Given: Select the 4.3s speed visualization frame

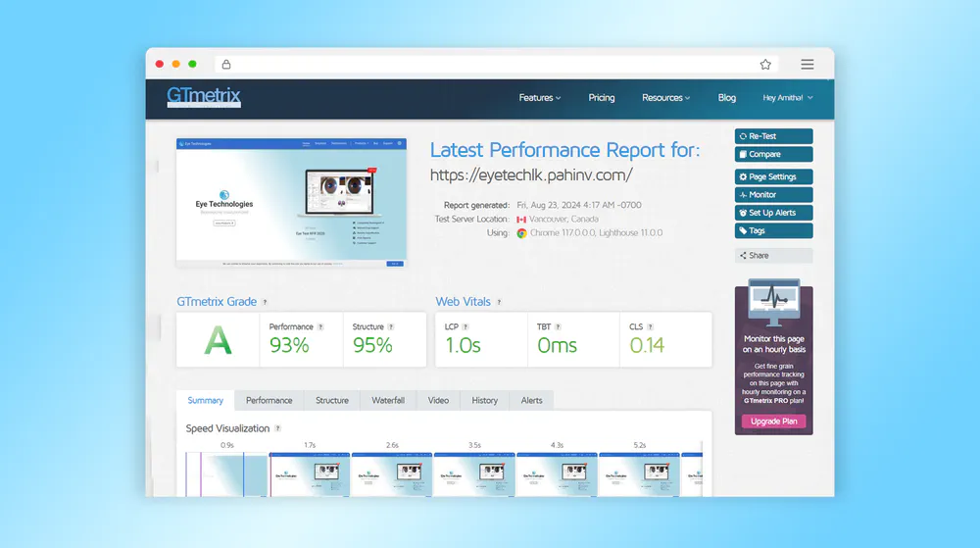Looking at the screenshot, I should [x=557, y=474].
